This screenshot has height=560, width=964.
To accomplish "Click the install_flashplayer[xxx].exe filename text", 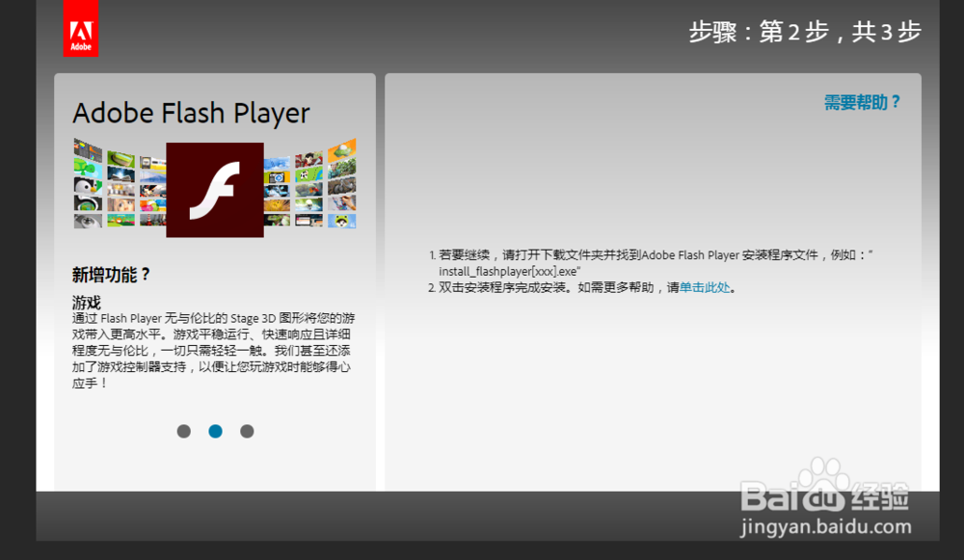I will pos(510,271).
